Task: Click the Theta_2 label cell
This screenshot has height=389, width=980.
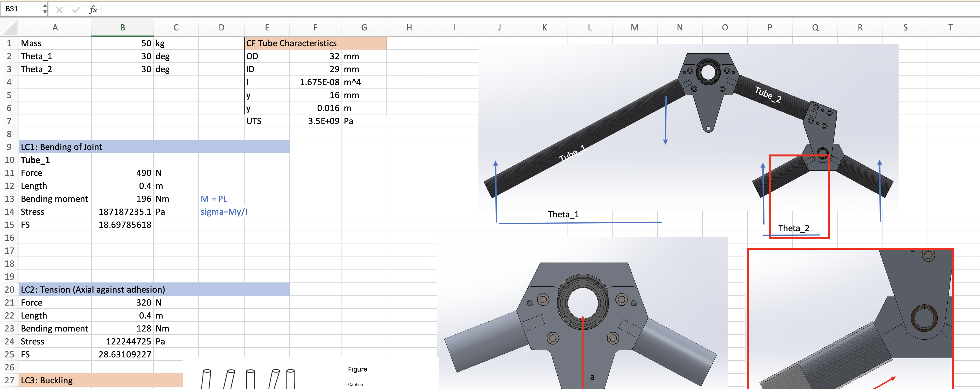Action: (55, 69)
